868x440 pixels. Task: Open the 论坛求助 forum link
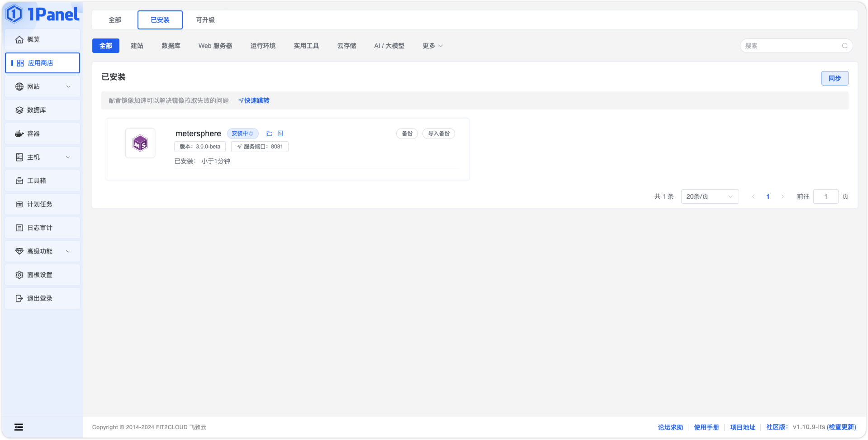tap(670, 427)
